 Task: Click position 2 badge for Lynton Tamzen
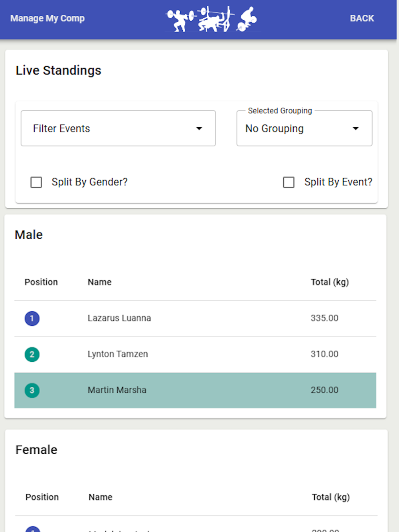coord(32,354)
